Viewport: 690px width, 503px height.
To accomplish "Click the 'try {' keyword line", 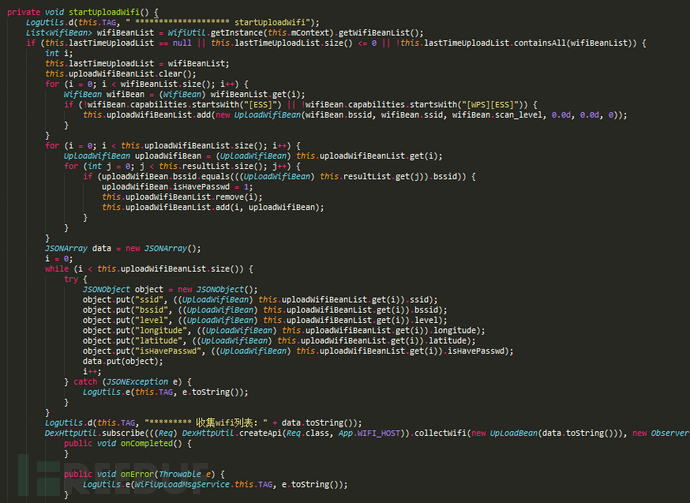I will click(x=76, y=279).
